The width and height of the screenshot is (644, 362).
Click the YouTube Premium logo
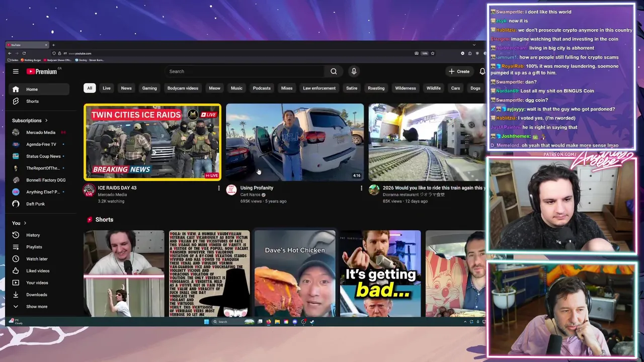click(43, 71)
